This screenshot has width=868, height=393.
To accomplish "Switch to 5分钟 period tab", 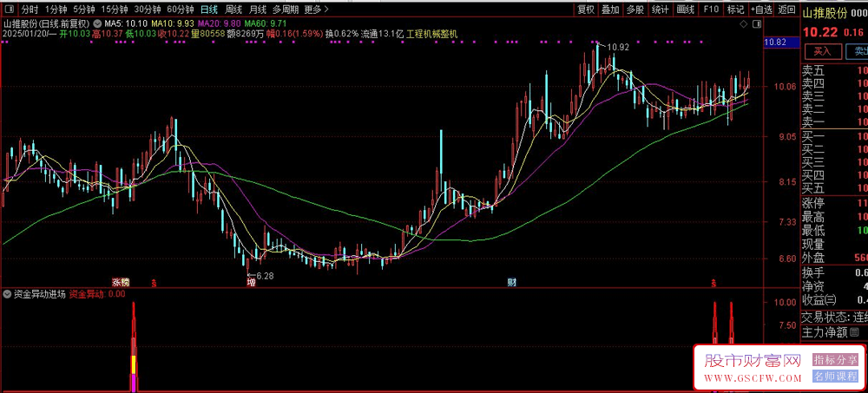I will (x=83, y=10).
